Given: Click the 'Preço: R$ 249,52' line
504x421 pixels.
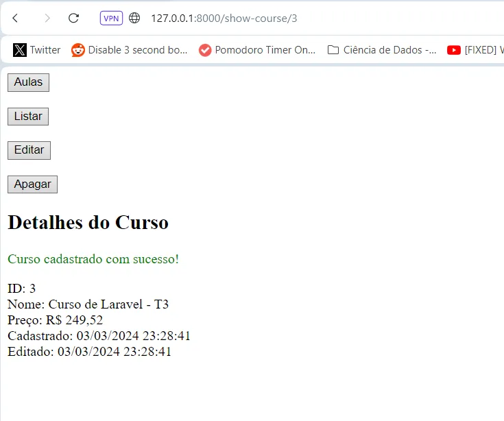Looking at the screenshot, I should click(x=56, y=320).
